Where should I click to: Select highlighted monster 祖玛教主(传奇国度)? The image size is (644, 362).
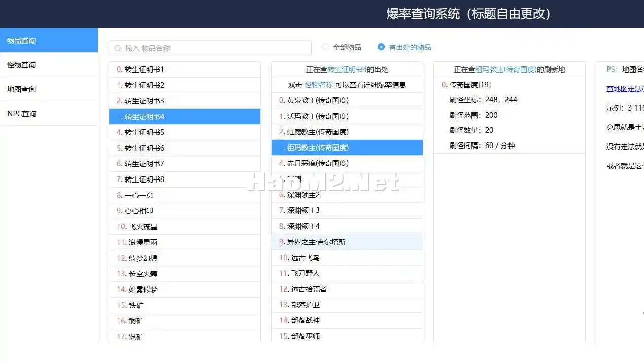[x=347, y=148]
